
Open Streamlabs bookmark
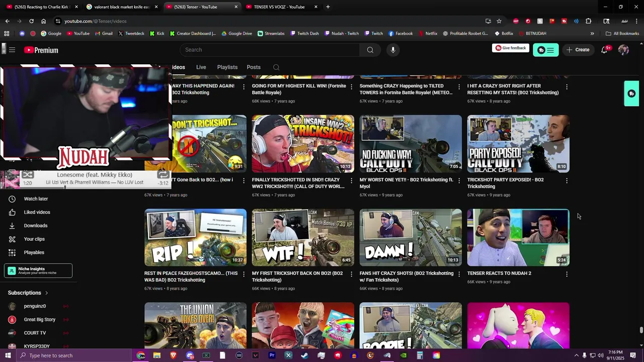271,34
